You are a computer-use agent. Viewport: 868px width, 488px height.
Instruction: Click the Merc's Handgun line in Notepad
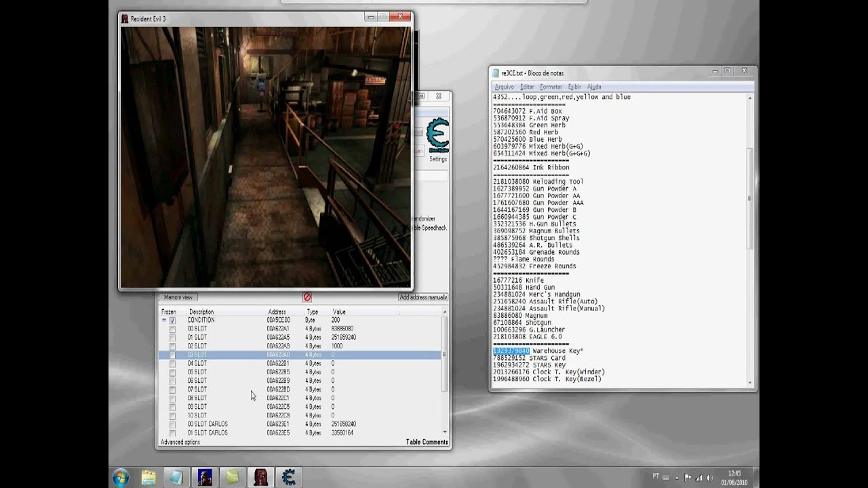pyautogui.click(x=536, y=295)
